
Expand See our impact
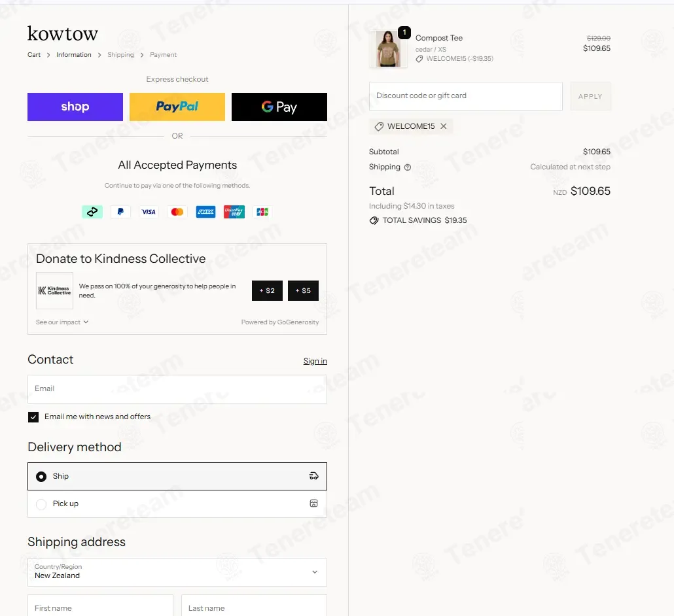pyautogui.click(x=62, y=322)
